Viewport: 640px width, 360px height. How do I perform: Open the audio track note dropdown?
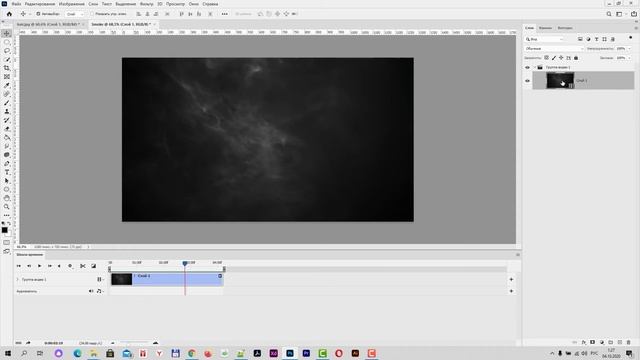click(100, 291)
